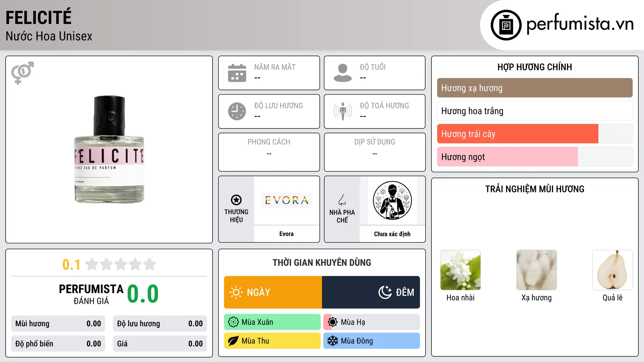Click the Độ phổ biến score row
The height and width of the screenshot is (362, 644).
tap(58, 344)
